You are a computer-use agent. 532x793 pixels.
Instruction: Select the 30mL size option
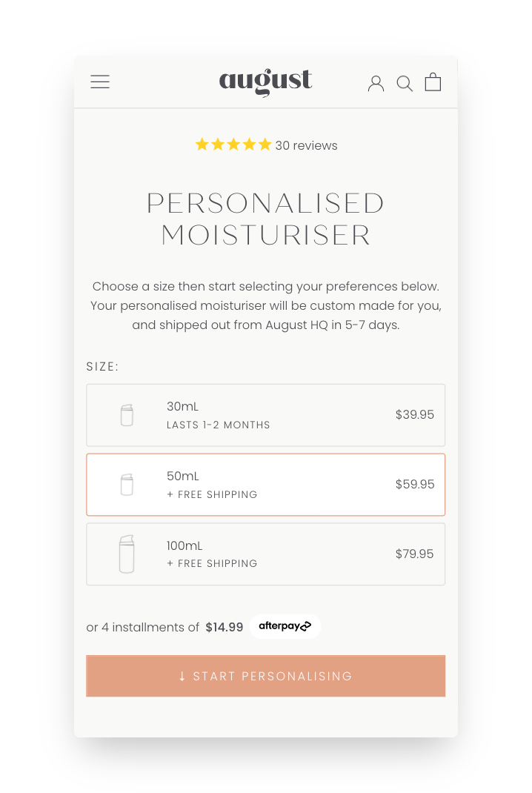(x=265, y=415)
